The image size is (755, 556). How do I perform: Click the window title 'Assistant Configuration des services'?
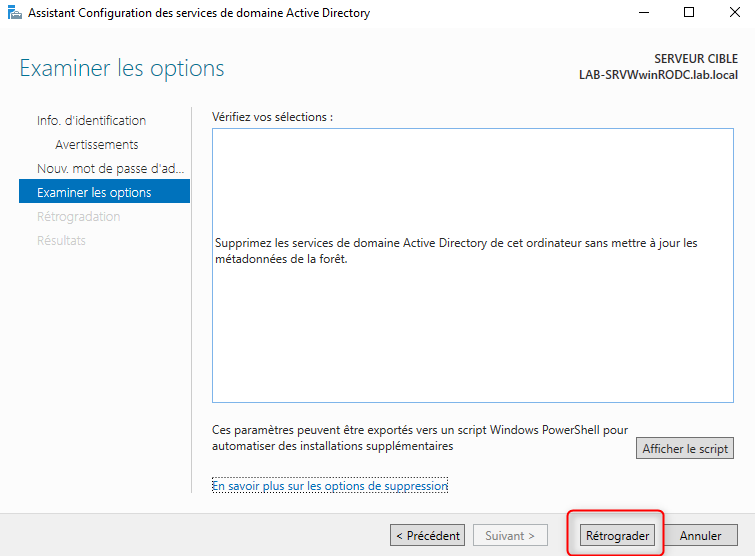(199, 13)
